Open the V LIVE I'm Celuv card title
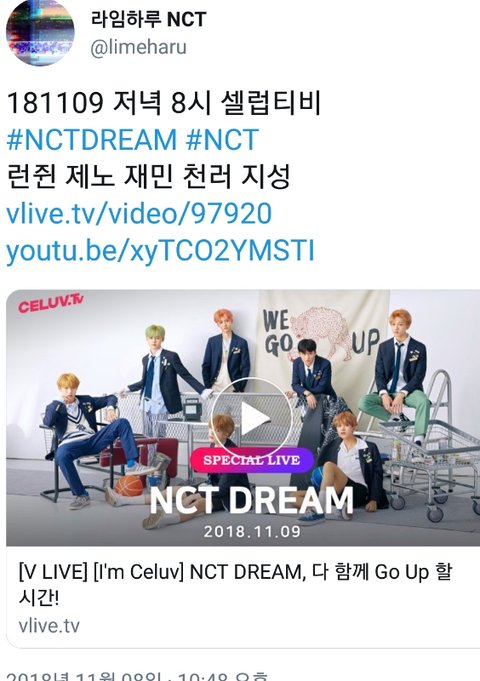The width and height of the screenshot is (480, 681). 235,585
